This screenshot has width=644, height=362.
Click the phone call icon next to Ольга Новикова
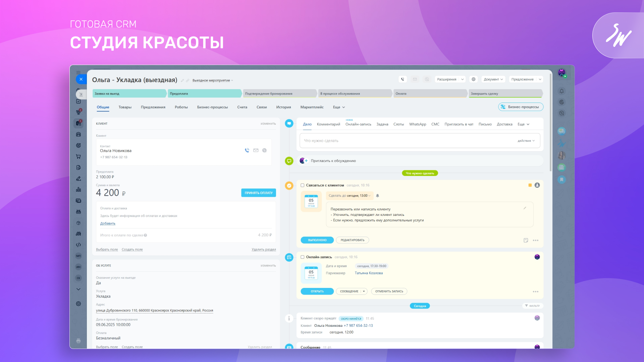click(247, 150)
